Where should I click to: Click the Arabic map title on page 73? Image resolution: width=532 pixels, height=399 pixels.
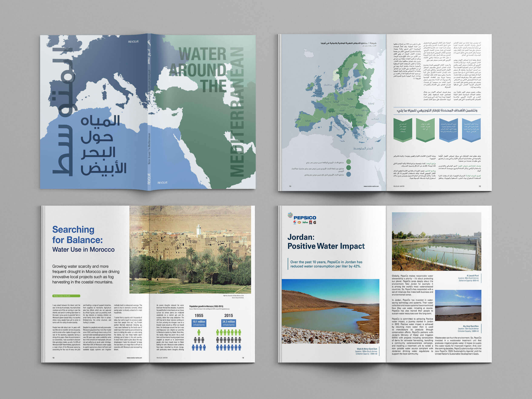coord(349,43)
